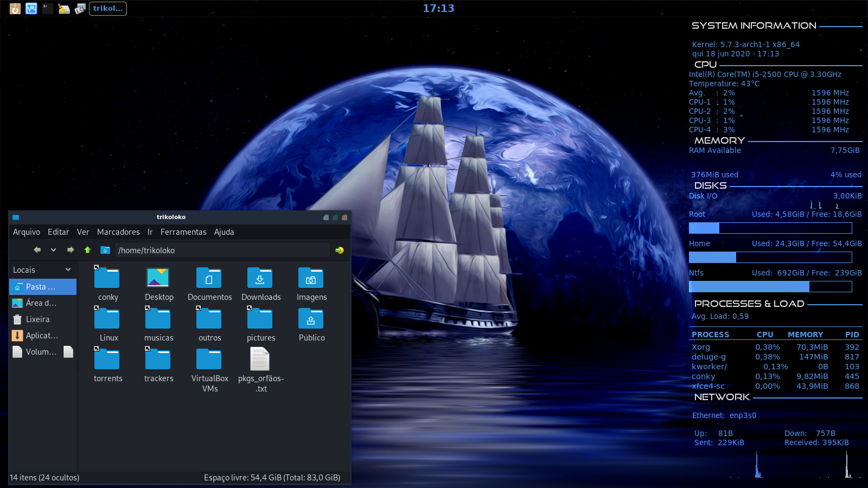Click the home folder icon beside path bar
The width and height of the screenshot is (868, 488).
(105, 250)
